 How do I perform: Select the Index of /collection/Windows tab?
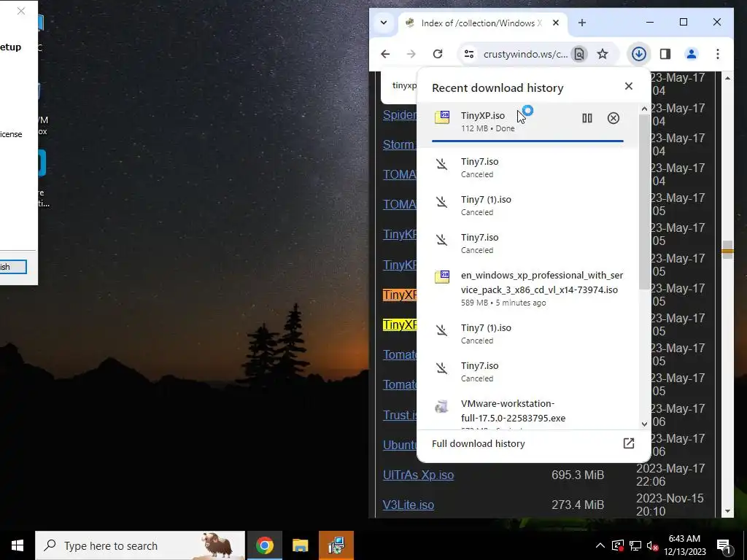(x=482, y=23)
